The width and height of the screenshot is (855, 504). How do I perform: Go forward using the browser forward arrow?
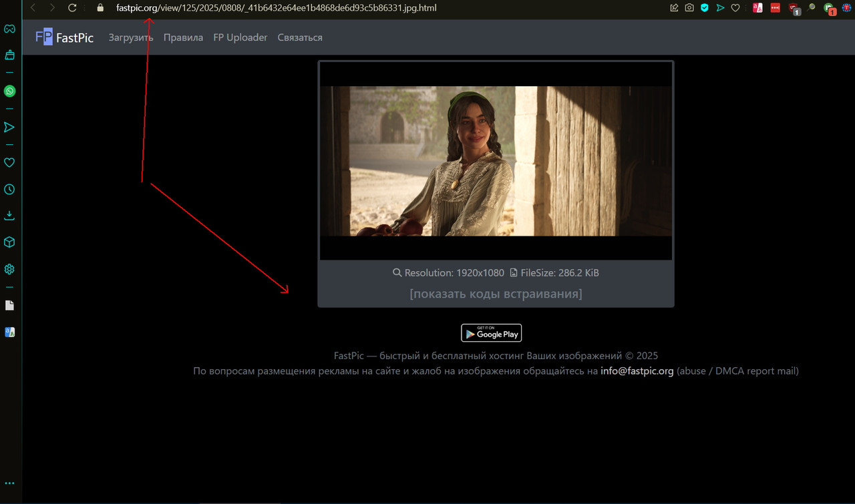click(x=52, y=8)
